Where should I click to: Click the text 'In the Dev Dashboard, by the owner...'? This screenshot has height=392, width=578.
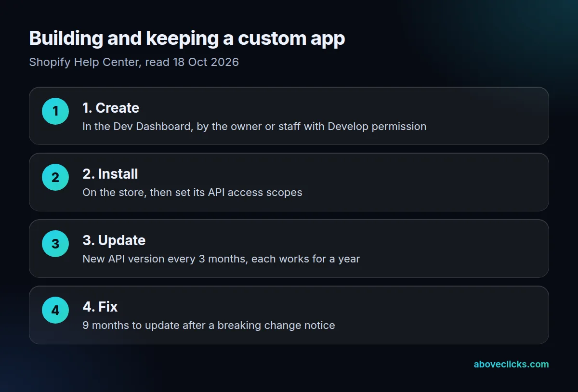tap(254, 127)
